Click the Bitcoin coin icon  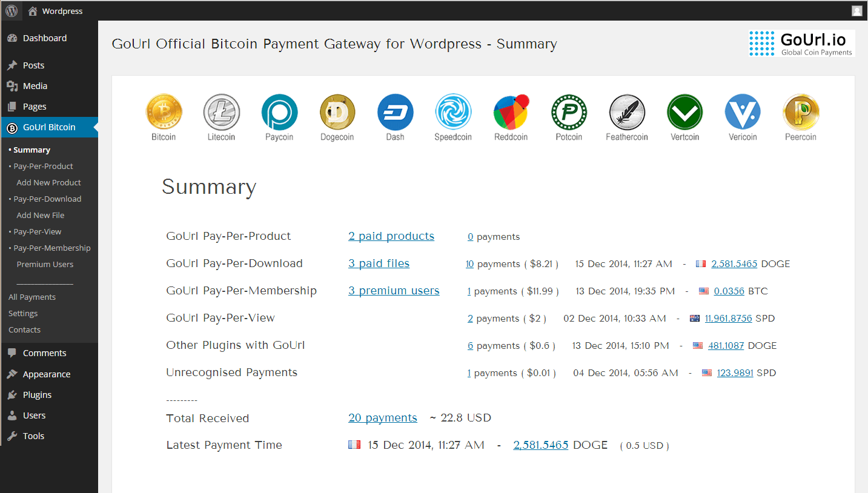pyautogui.click(x=164, y=113)
